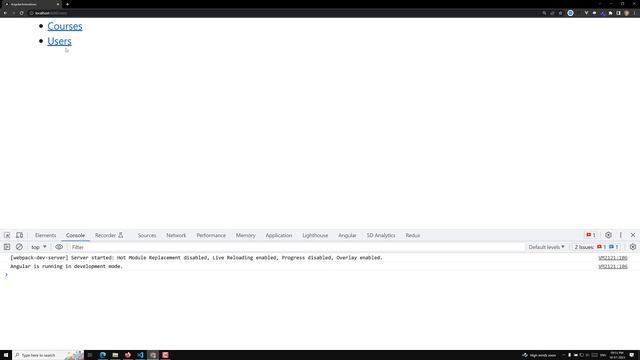Open the Users link
Image resolution: width=640 pixels, height=360 pixels.
tap(59, 41)
